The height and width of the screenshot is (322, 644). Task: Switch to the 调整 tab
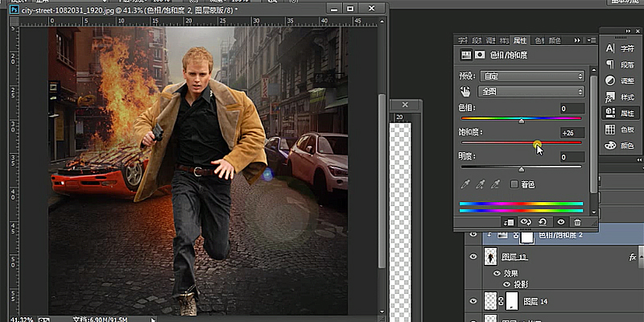[490, 40]
